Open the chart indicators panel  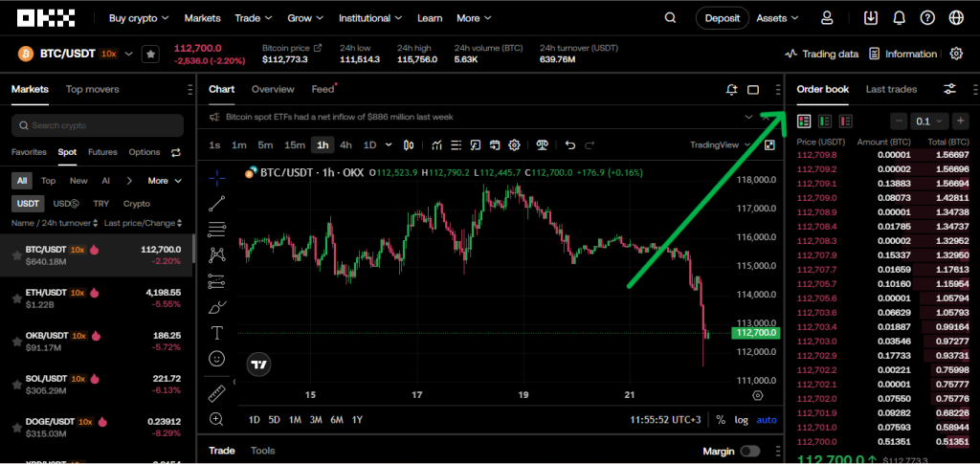[x=436, y=145]
